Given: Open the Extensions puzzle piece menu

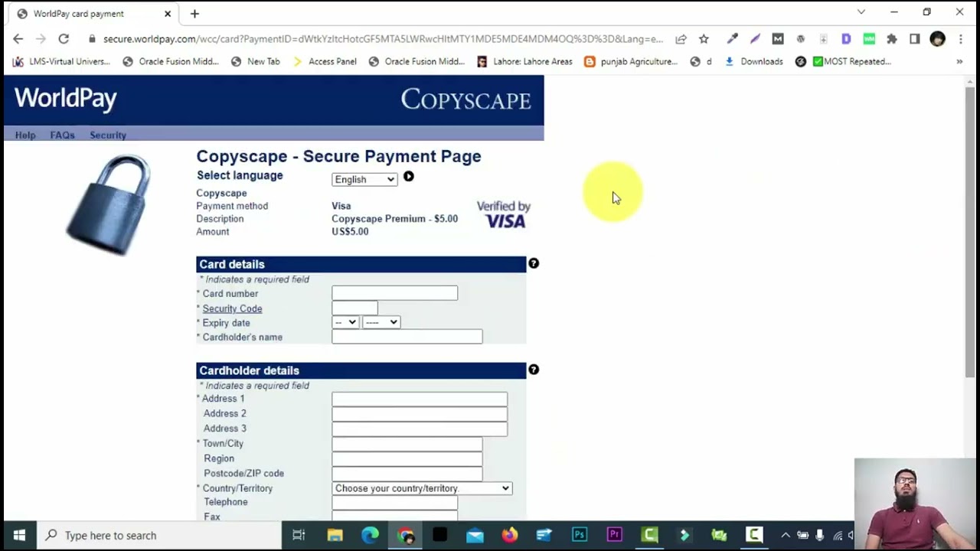Looking at the screenshot, I should point(892,39).
